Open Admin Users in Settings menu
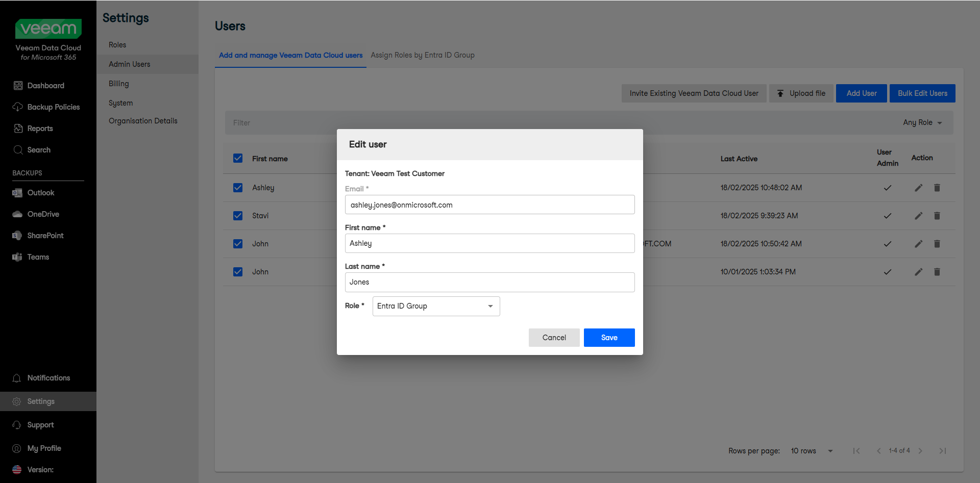 click(148, 64)
